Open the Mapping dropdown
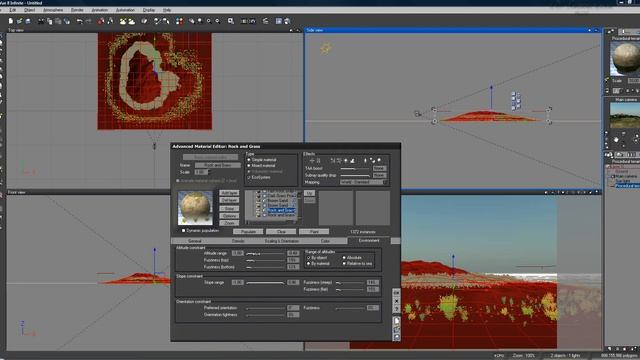Image resolution: width=640 pixels, height=360 pixels. [x=363, y=182]
